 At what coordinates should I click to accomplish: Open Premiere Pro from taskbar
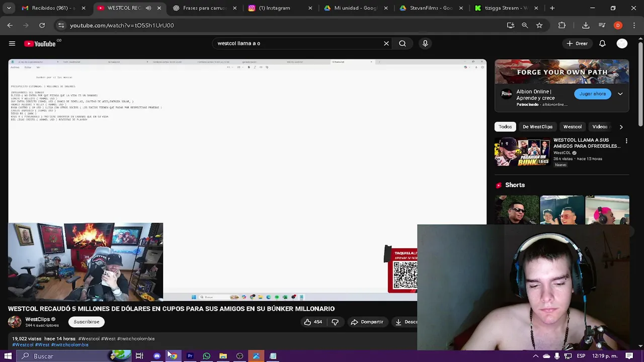tap(190, 356)
